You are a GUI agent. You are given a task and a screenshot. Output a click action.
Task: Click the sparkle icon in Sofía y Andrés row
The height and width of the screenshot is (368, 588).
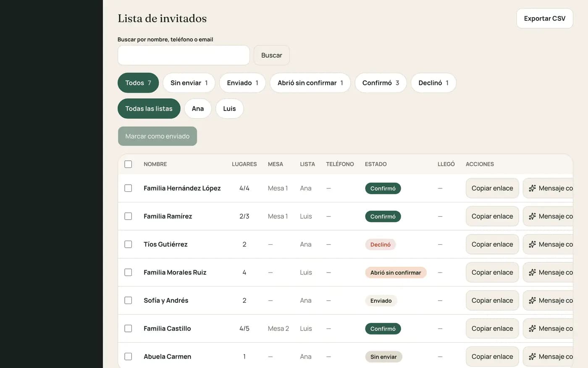coord(532,300)
